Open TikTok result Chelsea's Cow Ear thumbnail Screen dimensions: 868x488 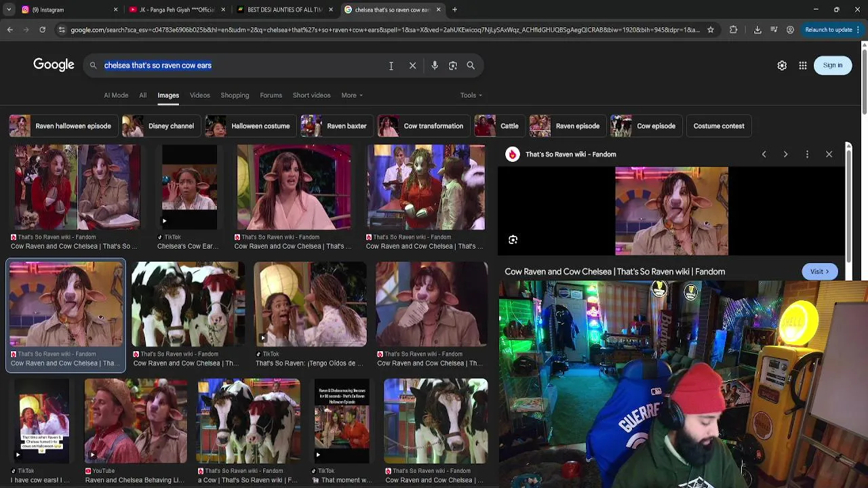[x=189, y=187]
